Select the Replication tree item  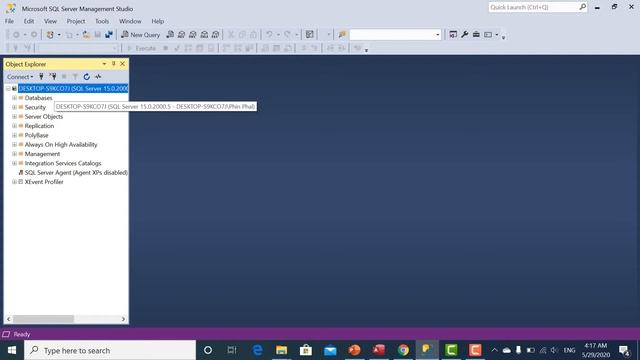39,126
